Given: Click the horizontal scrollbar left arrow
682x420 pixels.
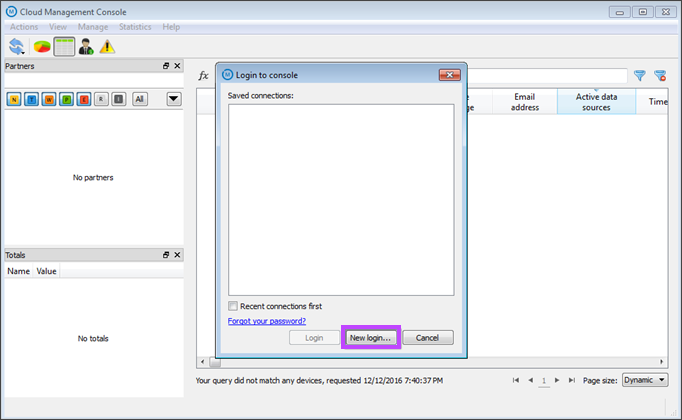Looking at the screenshot, I should (202, 362).
